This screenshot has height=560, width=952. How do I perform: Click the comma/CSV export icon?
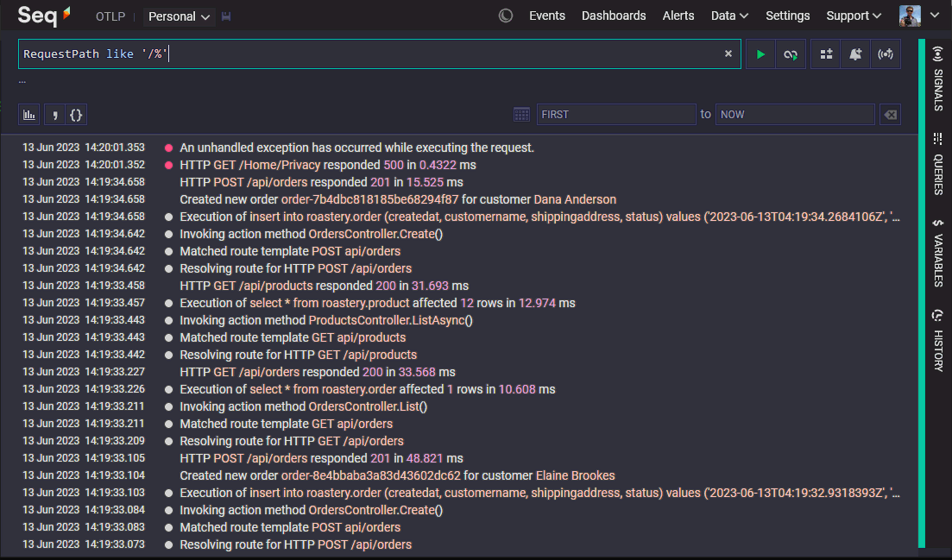[54, 115]
